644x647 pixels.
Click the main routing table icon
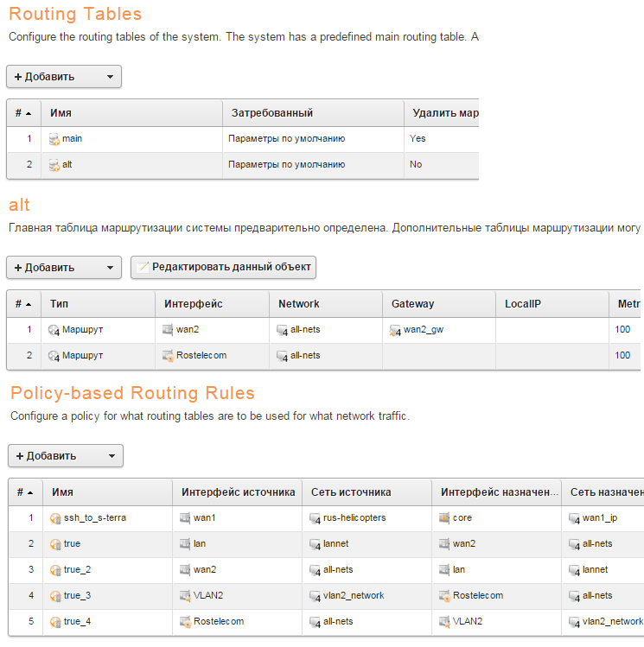(x=54, y=139)
